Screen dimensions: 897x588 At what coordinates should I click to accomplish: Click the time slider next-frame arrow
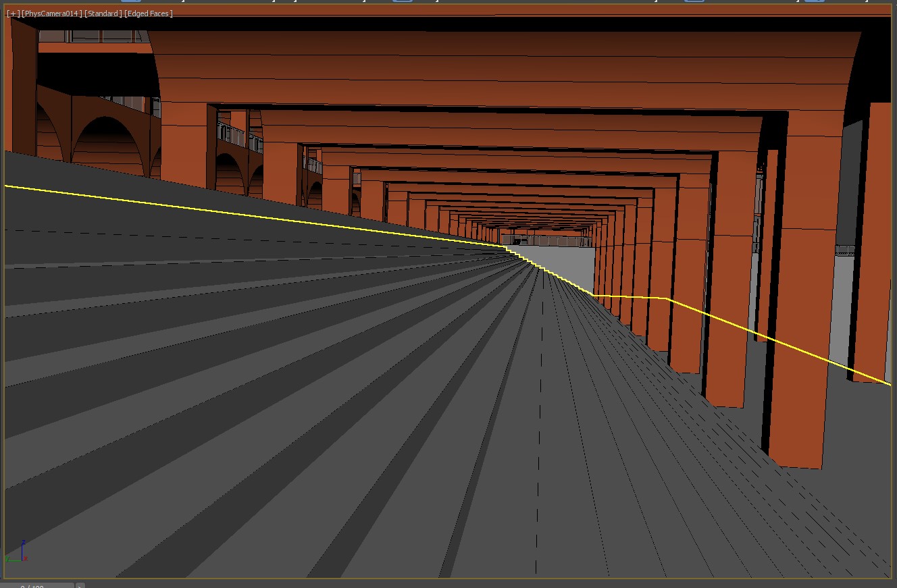tap(80, 585)
